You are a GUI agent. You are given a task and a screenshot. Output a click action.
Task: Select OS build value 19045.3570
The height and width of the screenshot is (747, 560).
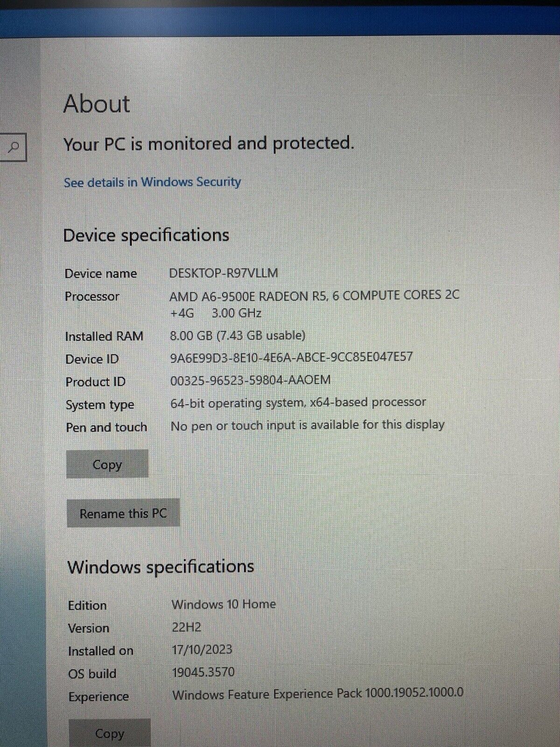tap(203, 672)
